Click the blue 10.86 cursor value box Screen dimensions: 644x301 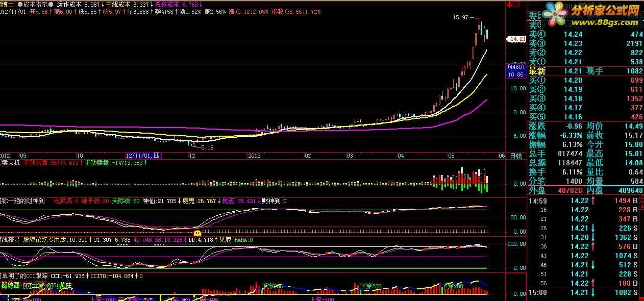pyautogui.click(x=516, y=74)
